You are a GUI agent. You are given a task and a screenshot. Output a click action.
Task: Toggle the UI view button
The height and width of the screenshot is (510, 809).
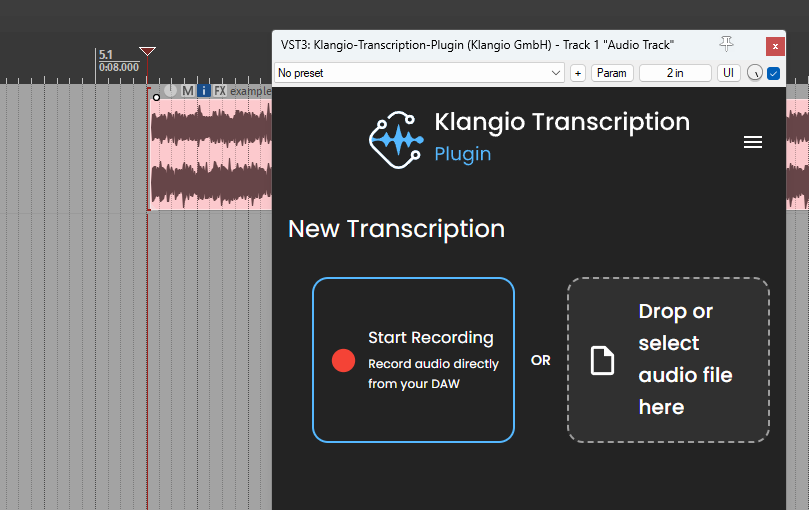point(729,73)
